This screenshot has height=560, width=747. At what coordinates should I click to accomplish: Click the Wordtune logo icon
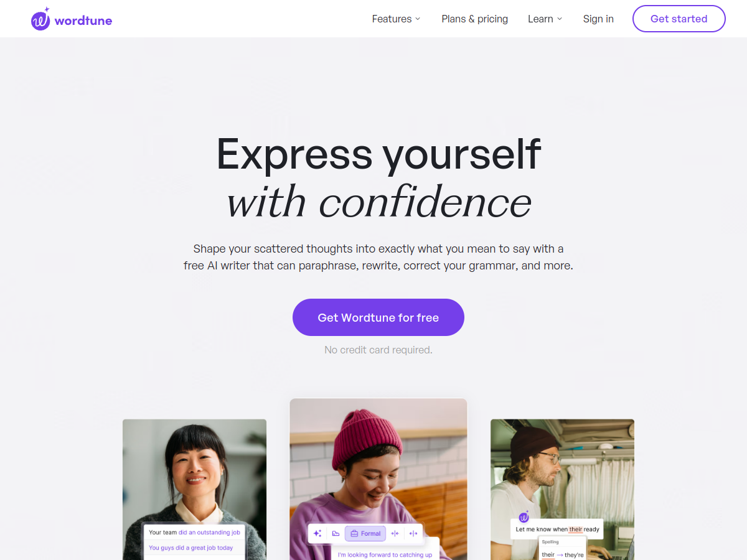click(40, 19)
